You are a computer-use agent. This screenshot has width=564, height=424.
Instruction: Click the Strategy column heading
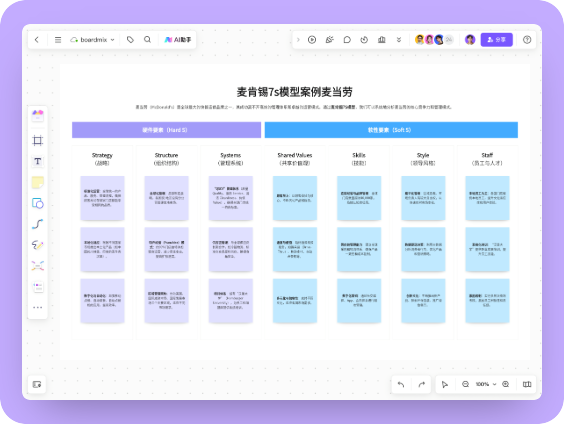102,159
